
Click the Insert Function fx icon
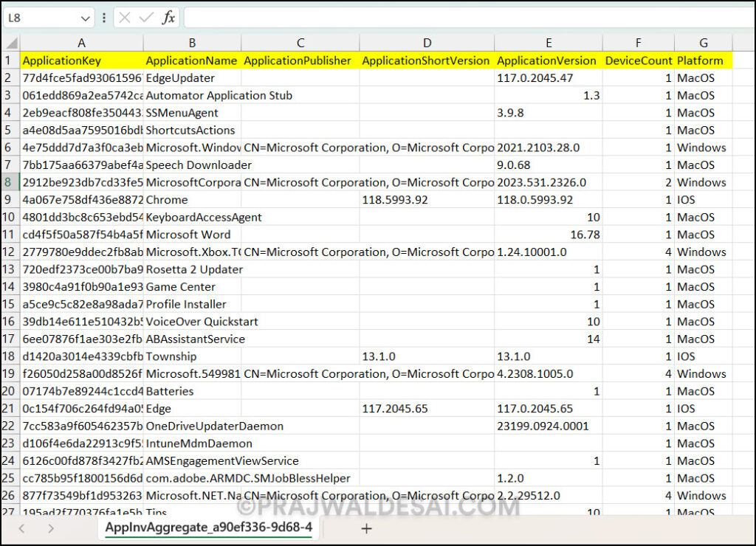[x=168, y=18]
